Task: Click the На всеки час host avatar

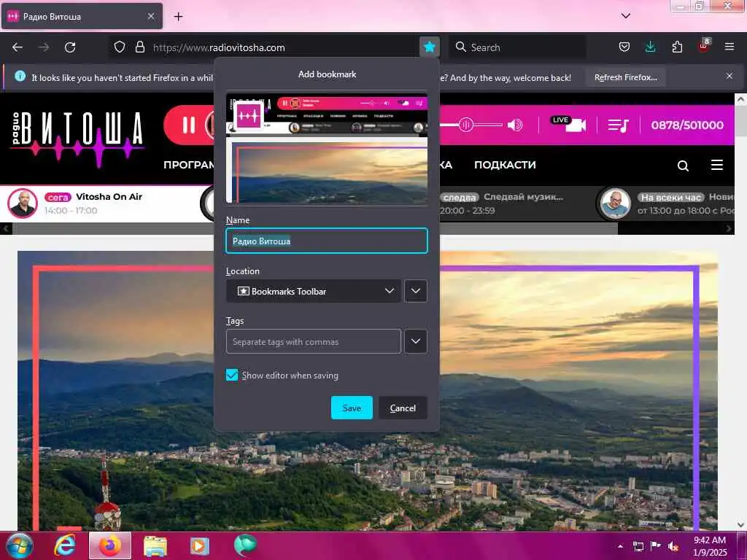Action: [616, 203]
